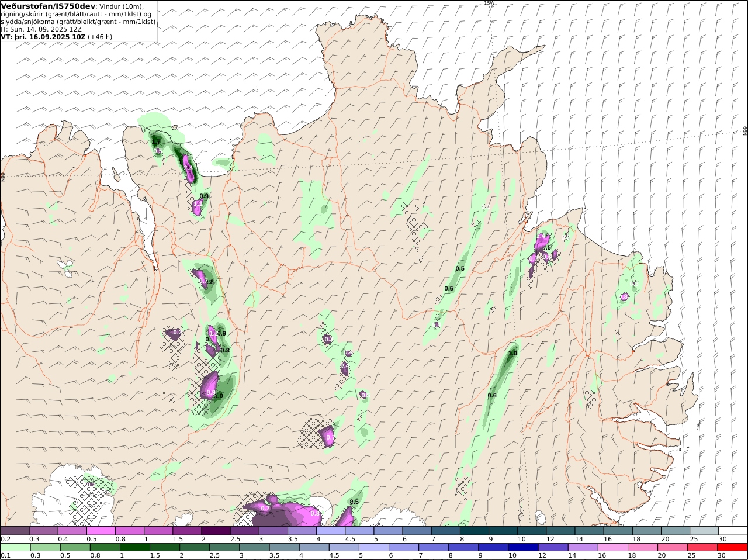Click the dark teal 8 swatch in the upper legend row
This screenshot has width=748, height=560.
pyautogui.click(x=474, y=531)
